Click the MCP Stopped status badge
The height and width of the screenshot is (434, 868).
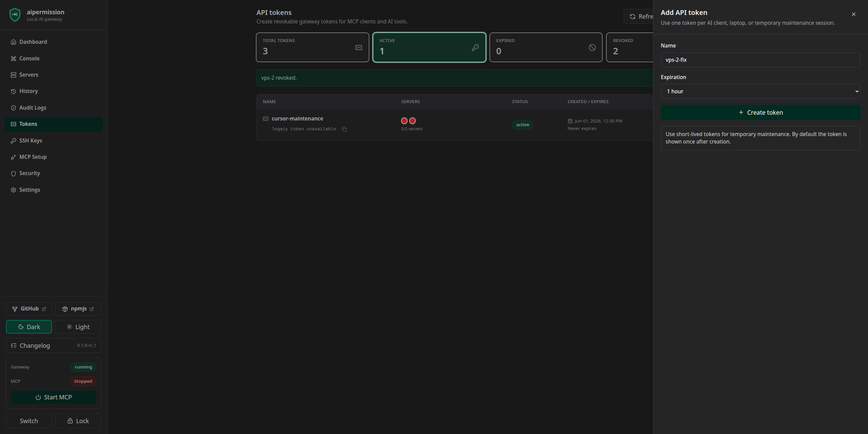[x=83, y=381]
